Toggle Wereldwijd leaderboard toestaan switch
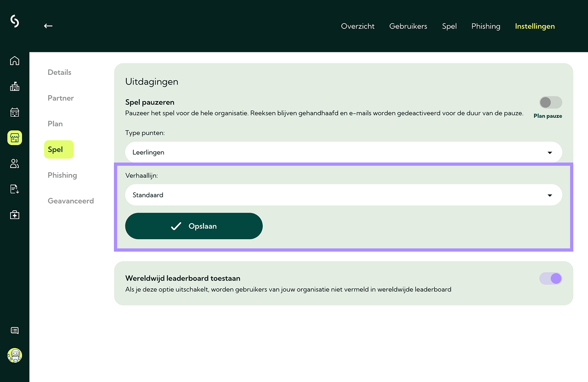 550,278
